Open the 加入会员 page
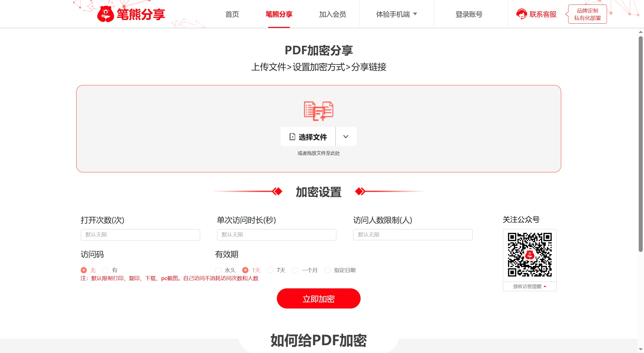Image resolution: width=644 pixels, height=353 pixels. (x=333, y=14)
